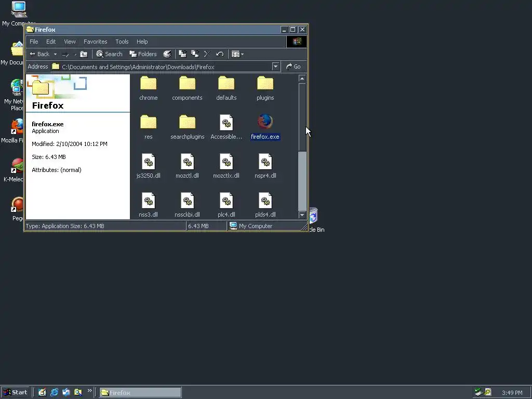Click the Search toolbar button
The width and height of the screenshot is (532, 399).
click(x=109, y=54)
